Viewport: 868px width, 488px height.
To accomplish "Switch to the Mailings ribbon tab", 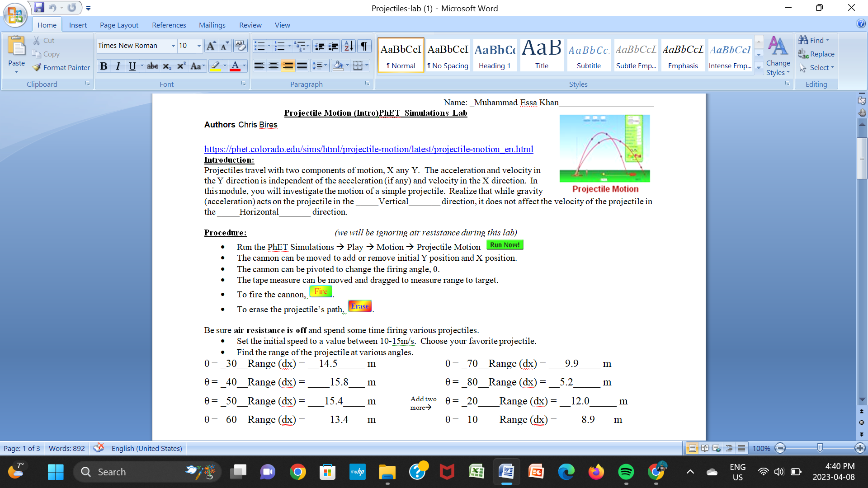I will click(x=212, y=25).
